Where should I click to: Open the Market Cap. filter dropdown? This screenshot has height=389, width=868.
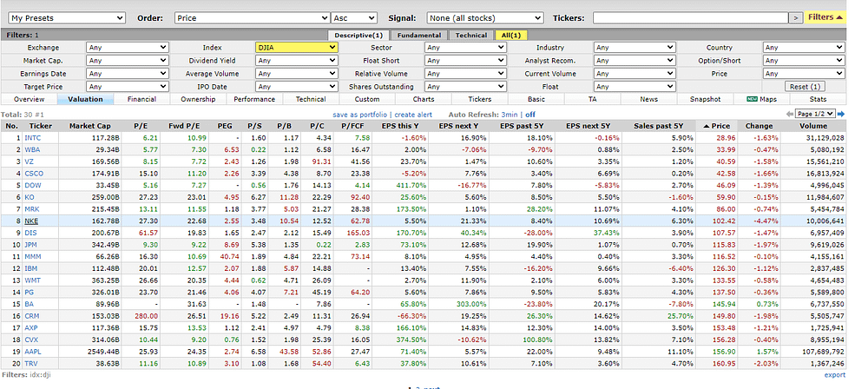click(128, 61)
